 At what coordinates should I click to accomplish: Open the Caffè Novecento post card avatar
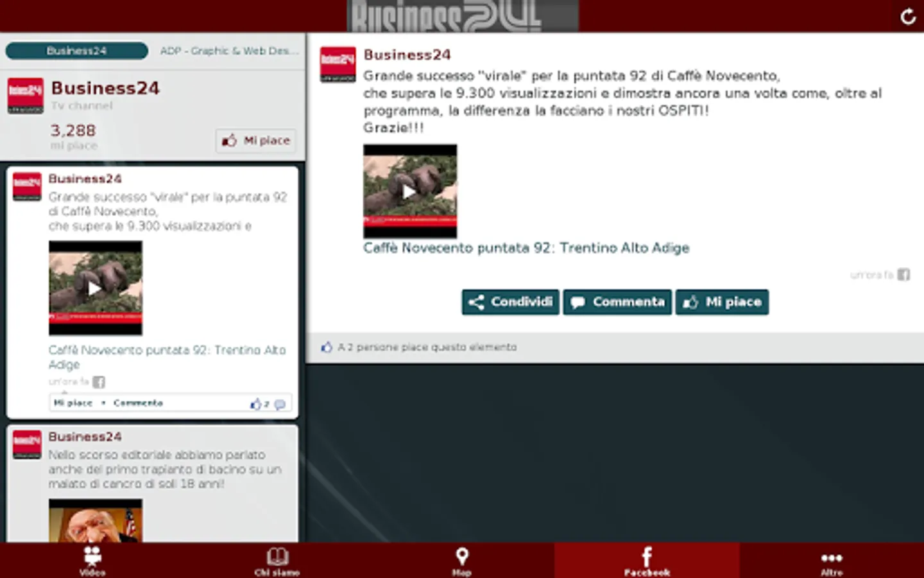[27, 187]
